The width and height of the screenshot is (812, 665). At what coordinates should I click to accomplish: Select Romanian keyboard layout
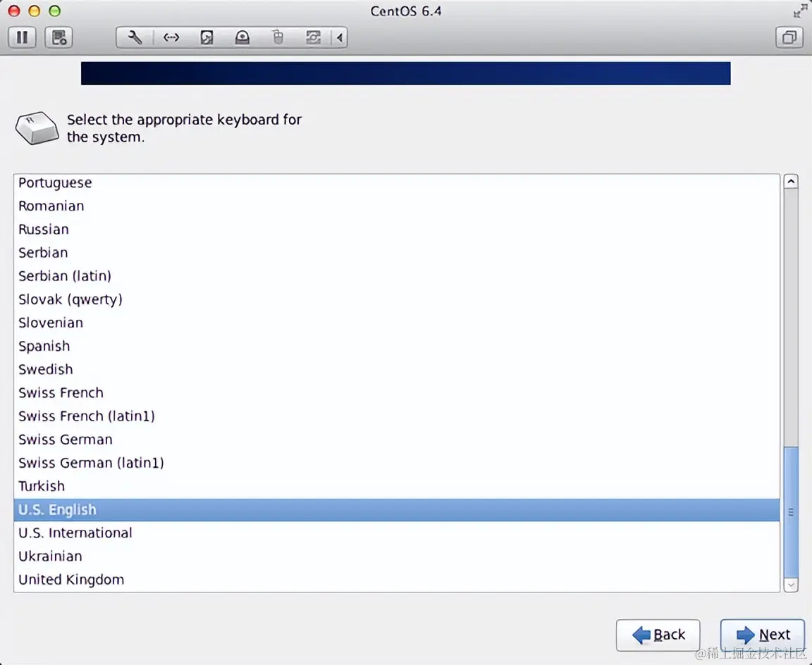coord(397,206)
